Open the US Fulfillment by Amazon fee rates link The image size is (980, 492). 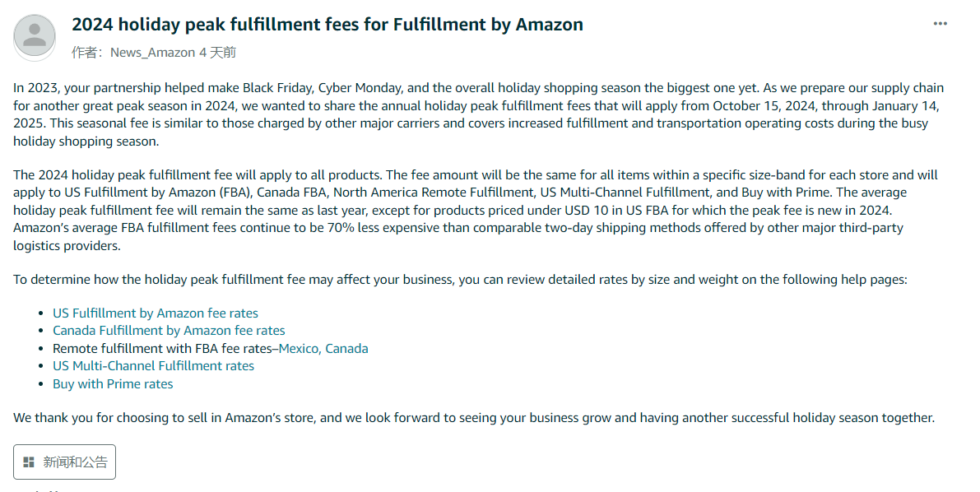coord(155,313)
